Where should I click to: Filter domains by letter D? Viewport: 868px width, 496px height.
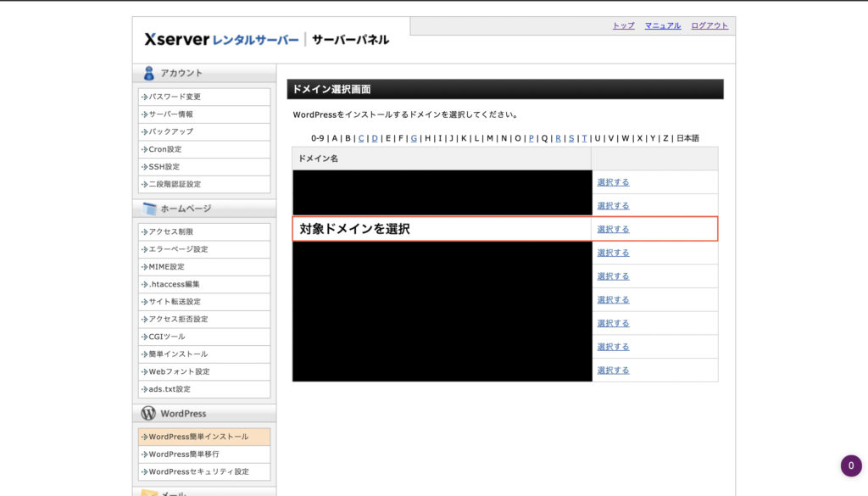[375, 138]
